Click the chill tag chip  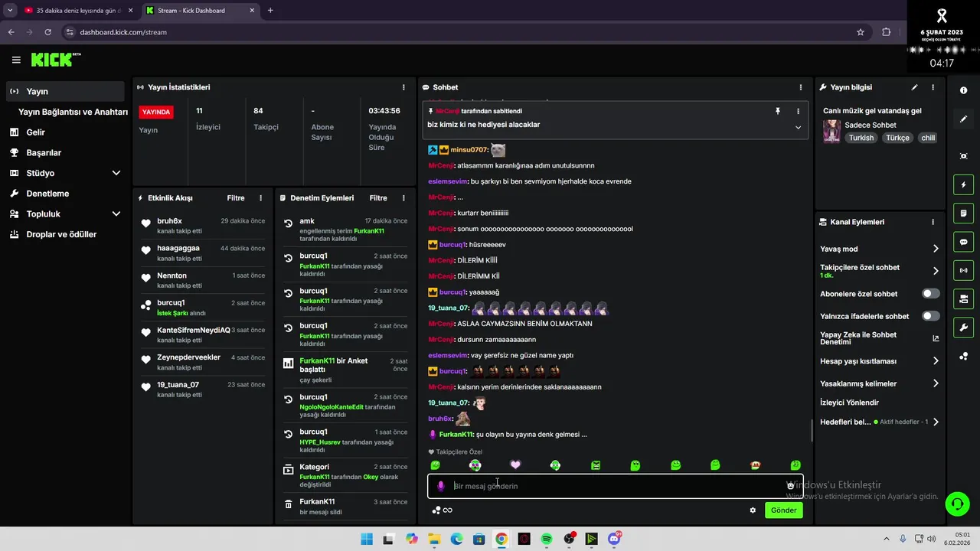(928, 138)
